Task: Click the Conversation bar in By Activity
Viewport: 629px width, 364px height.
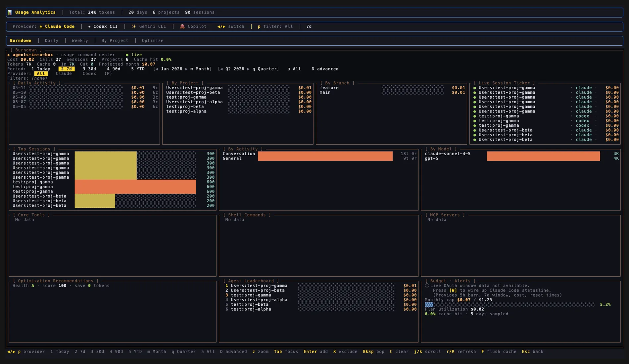Action: click(x=325, y=154)
